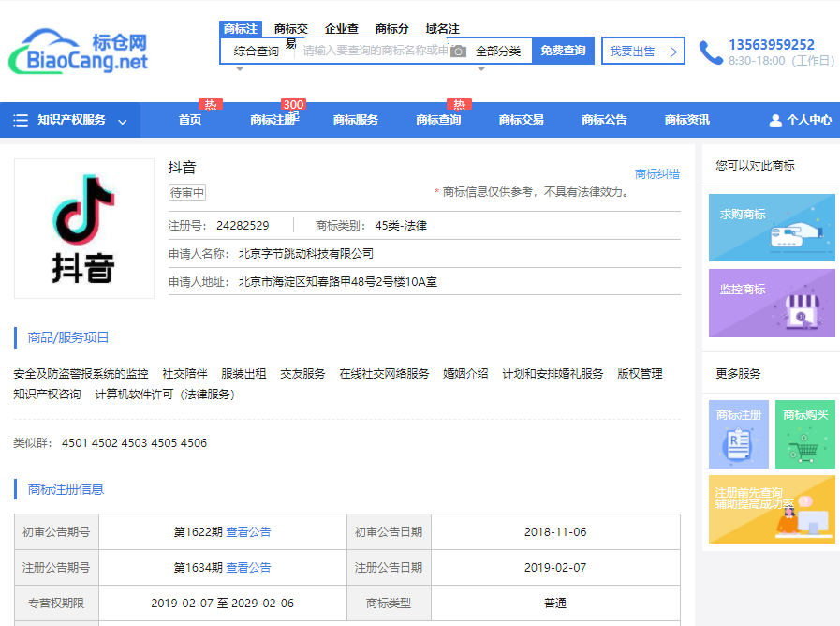Screen dimensions: 840x626
Task: Click the applicant address 北京市海淀区知春路甲48号2号楼10A室
Action: (x=337, y=282)
